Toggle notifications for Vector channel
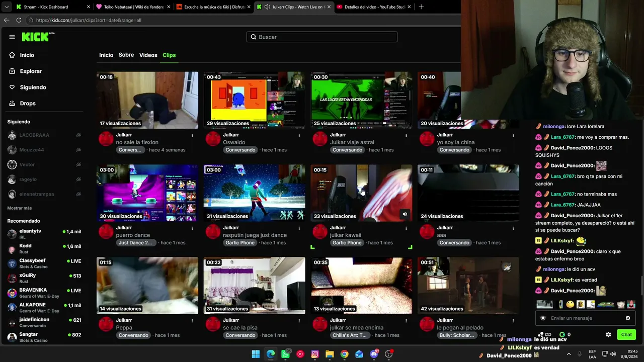 (78, 164)
